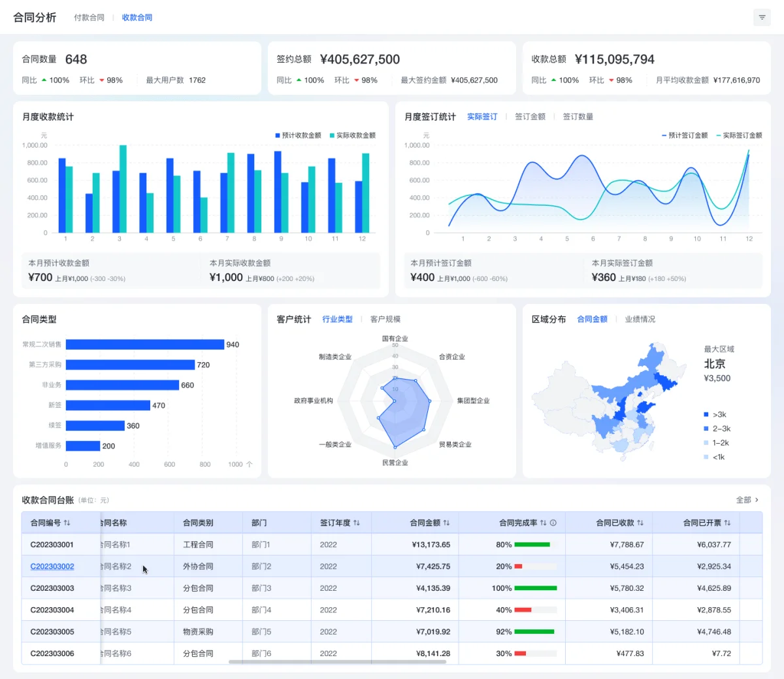
Task: Sort the table by 合同编号 column
Action: (67, 523)
